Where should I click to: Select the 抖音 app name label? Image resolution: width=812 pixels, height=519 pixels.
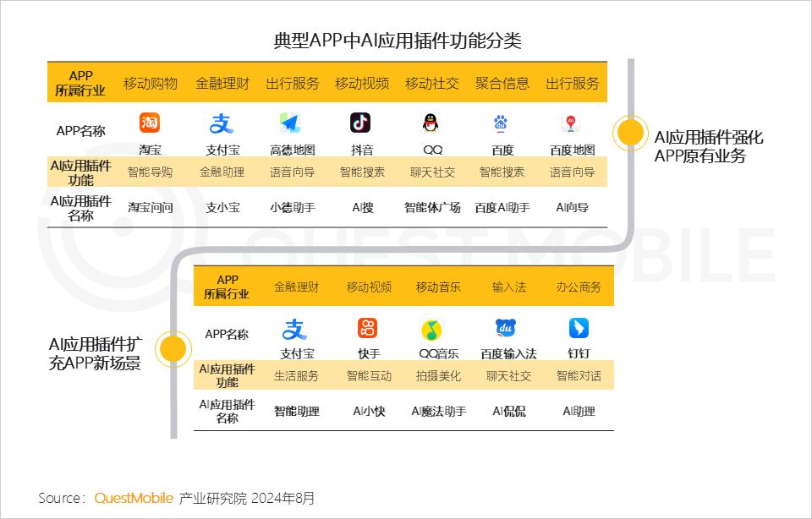(x=362, y=150)
